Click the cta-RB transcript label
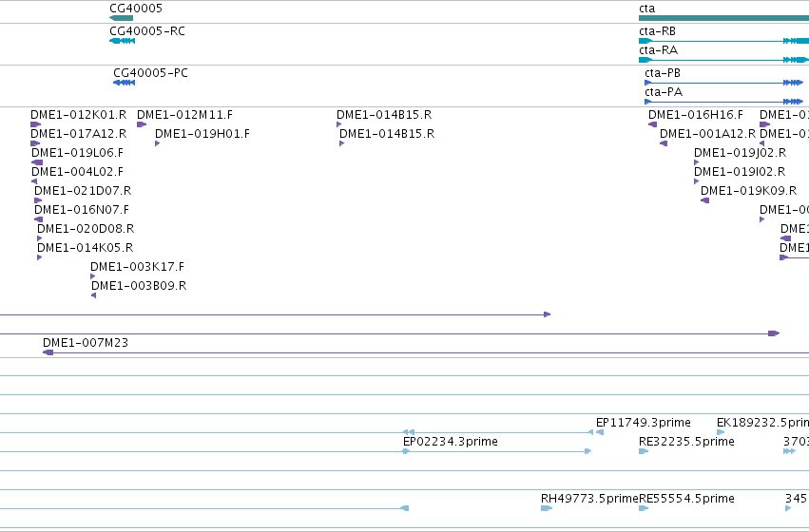This screenshot has height=532, width=809. click(657, 31)
